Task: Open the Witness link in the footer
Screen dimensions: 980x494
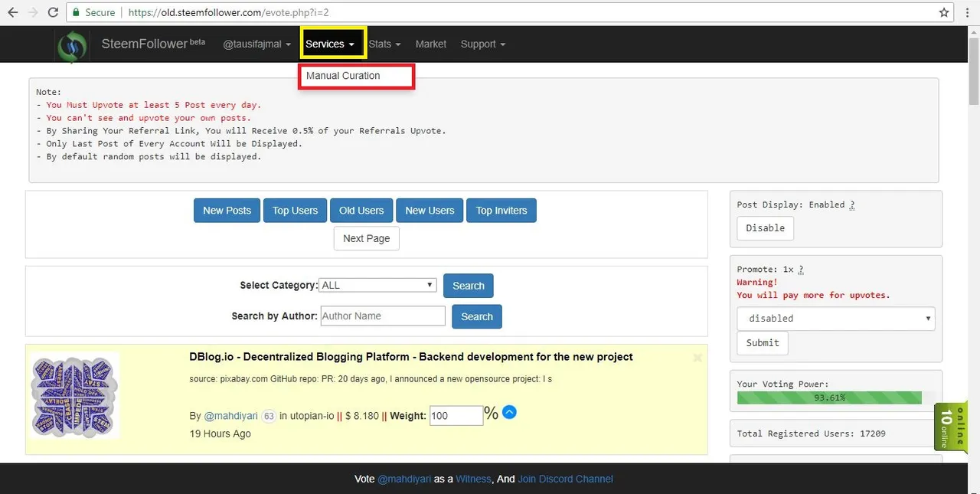Action: [473, 479]
